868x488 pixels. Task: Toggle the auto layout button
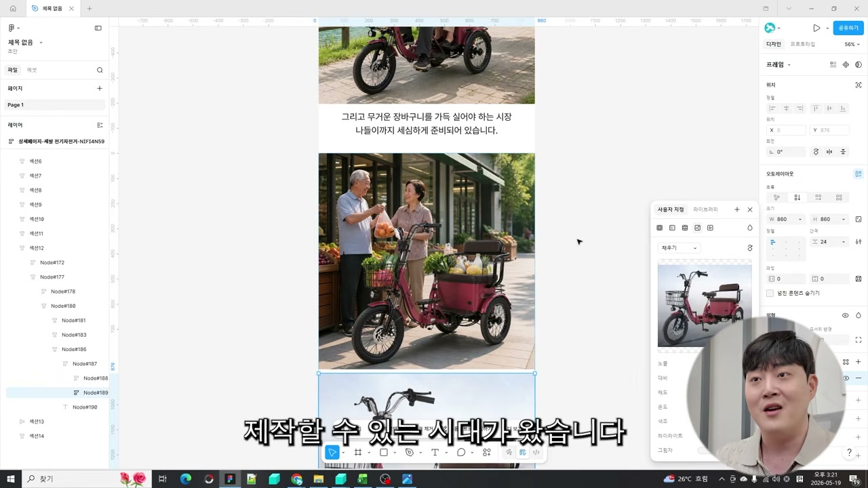859,174
